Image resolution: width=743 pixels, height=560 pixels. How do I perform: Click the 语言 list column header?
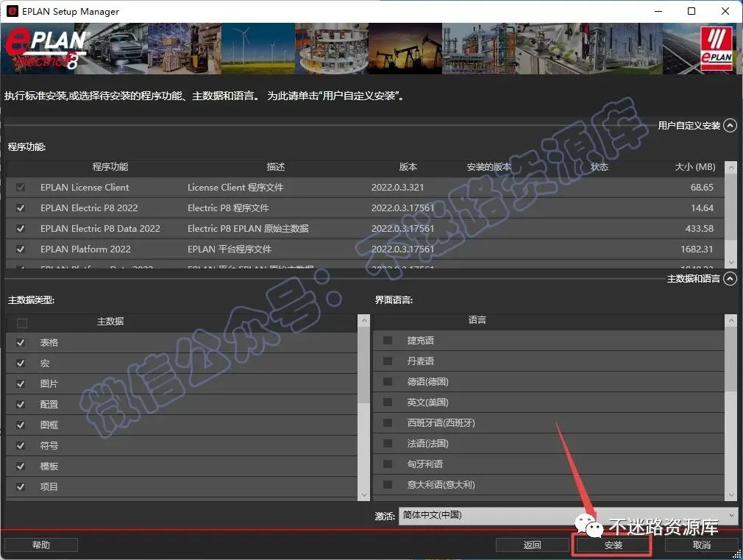pyautogui.click(x=477, y=320)
